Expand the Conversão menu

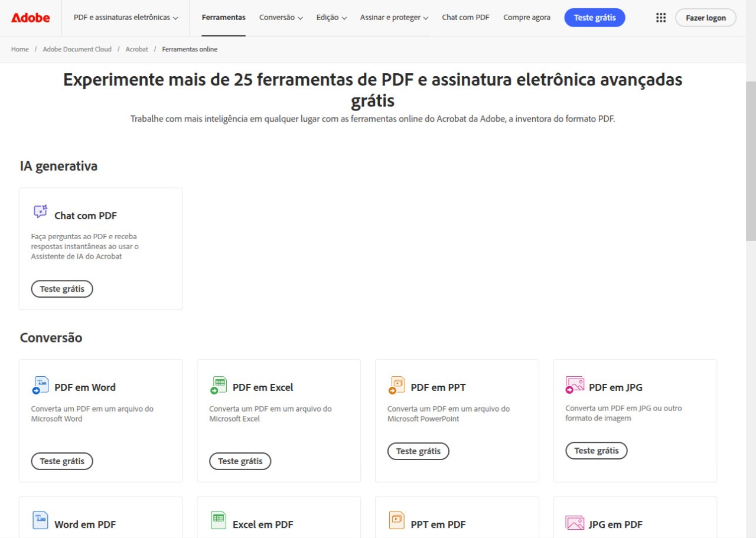(x=281, y=18)
